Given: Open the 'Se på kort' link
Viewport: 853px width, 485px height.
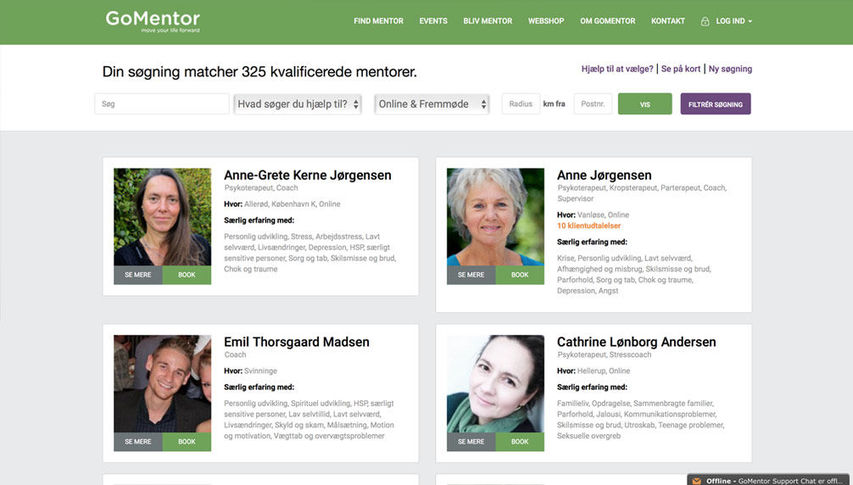Looking at the screenshot, I should (x=681, y=69).
